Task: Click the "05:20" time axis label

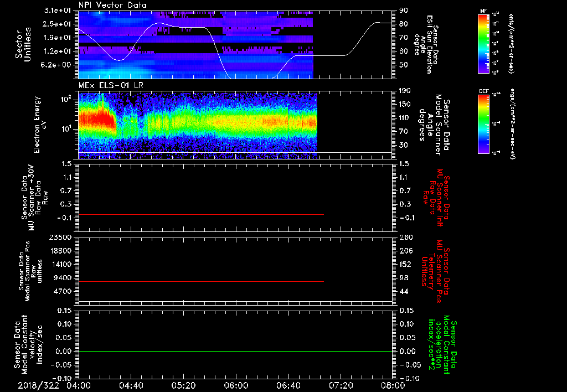Action: point(183,385)
